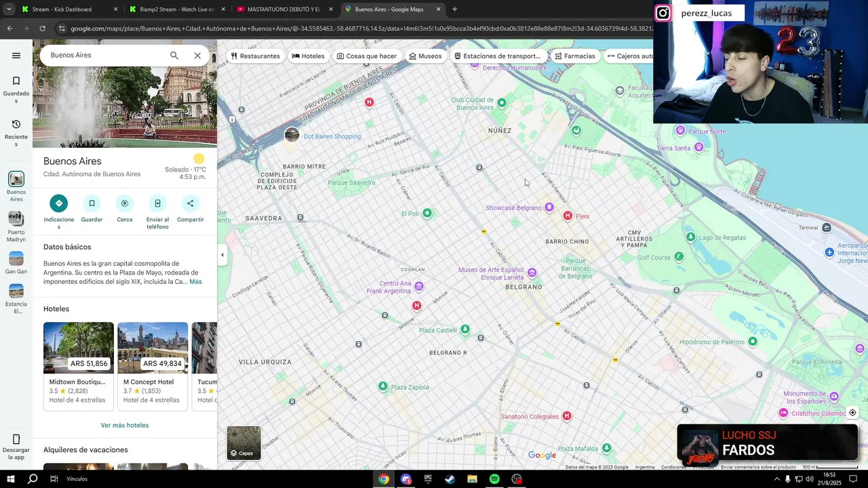Image resolution: width=868 pixels, height=488 pixels.
Task: Open Midtown Boutique hotel card
Action: tap(79, 366)
